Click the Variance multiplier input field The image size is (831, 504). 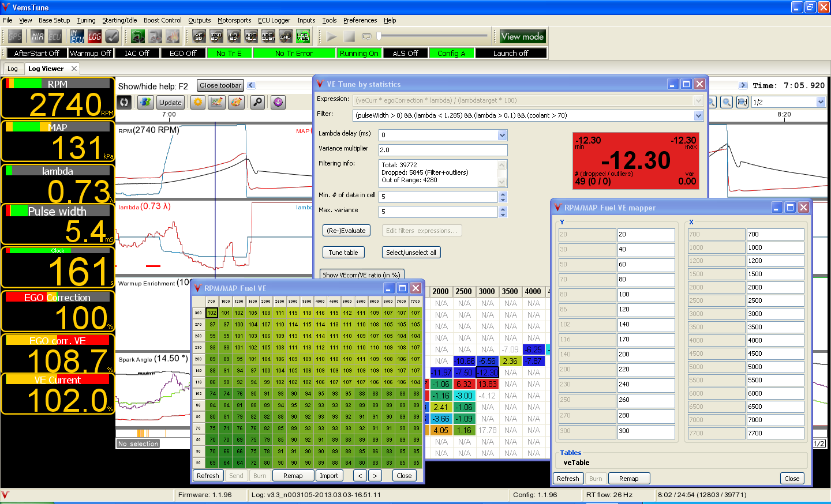click(x=443, y=150)
